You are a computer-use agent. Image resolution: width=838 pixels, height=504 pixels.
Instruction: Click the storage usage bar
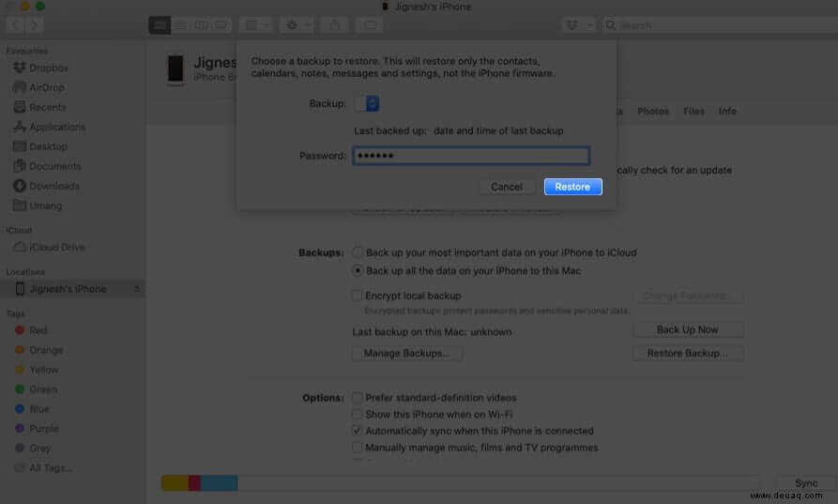point(460,482)
